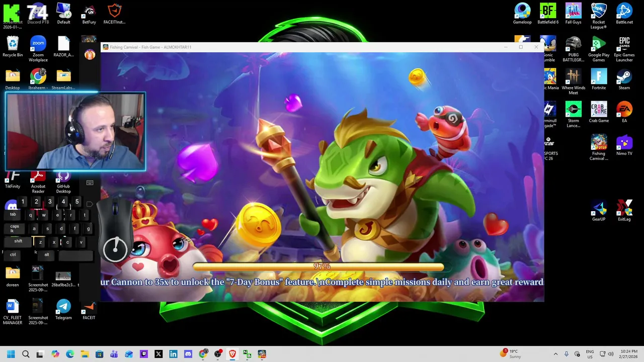Open Microsoft Store from the taskbar
This screenshot has width=644, height=362.
tap(100, 354)
